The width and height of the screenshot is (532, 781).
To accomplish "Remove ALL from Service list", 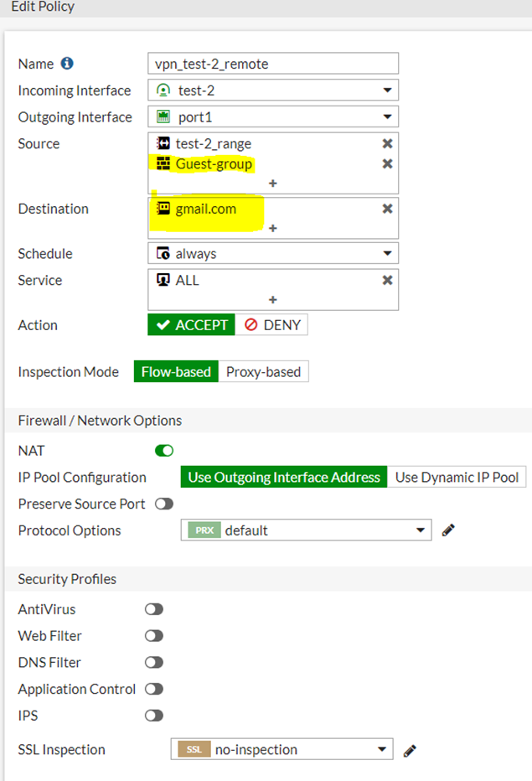I will point(387,280).
